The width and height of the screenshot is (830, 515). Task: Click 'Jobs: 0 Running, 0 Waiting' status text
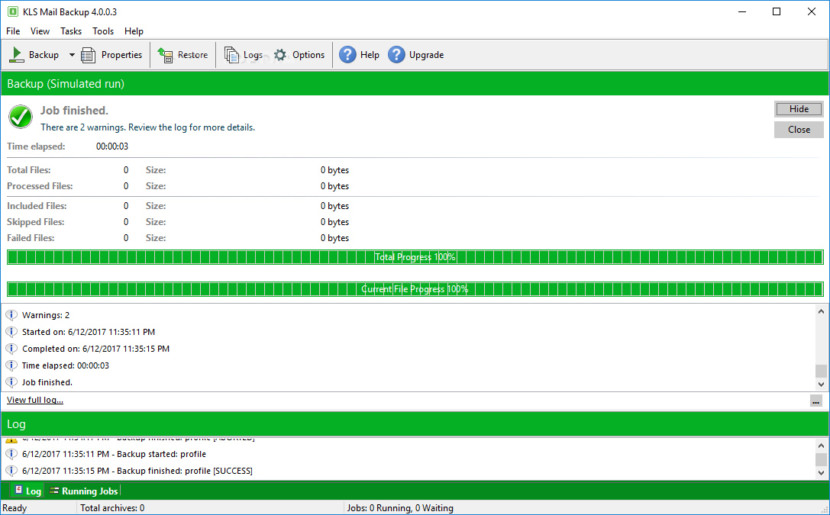(400, 508)
